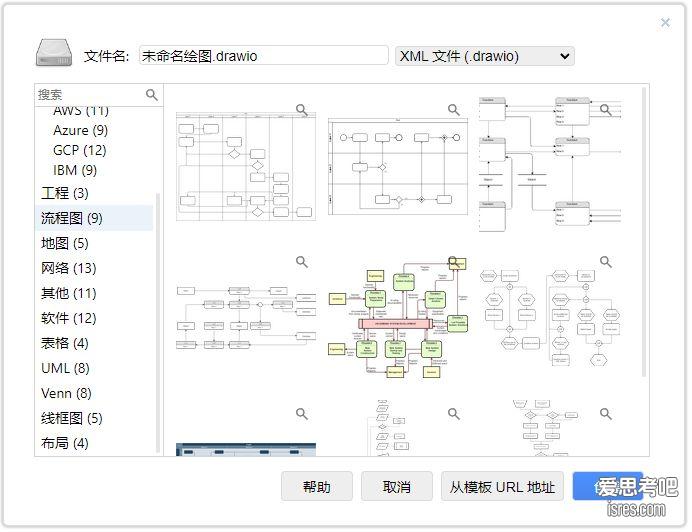Click the blue create button
Image resolution: width=692 pixels, height=532 pixels.
pyautogui.click(x=607, y=487)
